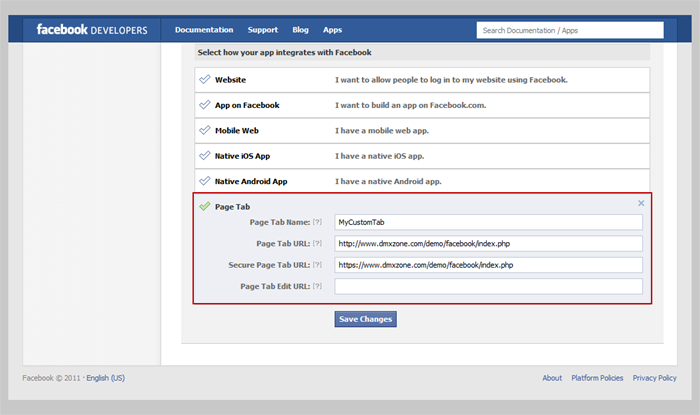The height and width of the screenshot is (415, 700).
Task: Go to the Blog page
Action: point(300,30)
